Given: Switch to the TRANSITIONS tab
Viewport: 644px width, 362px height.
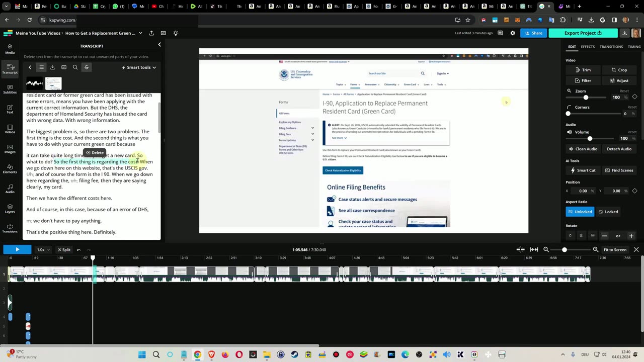Looking at the screenshot, I should click(x=611, y=47).
